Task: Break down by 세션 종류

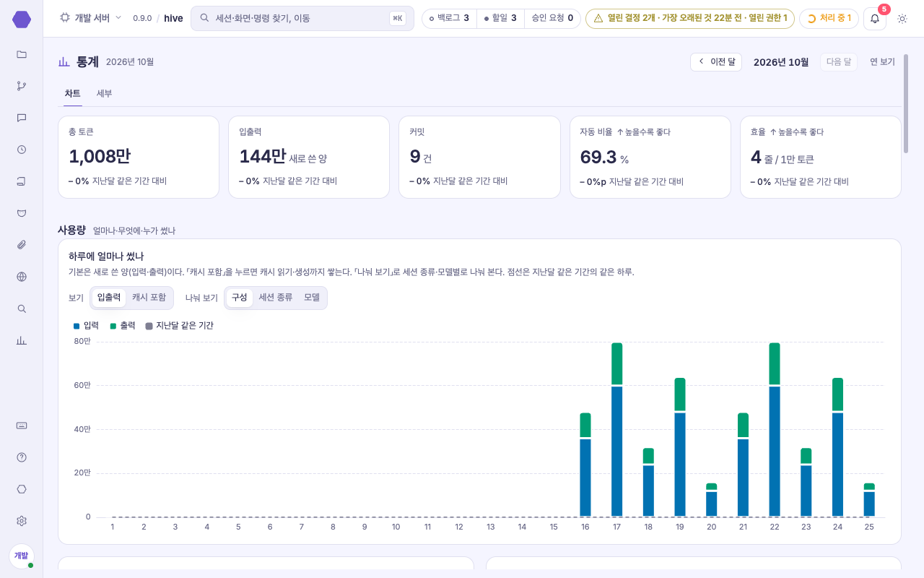Action: point(276,298)
